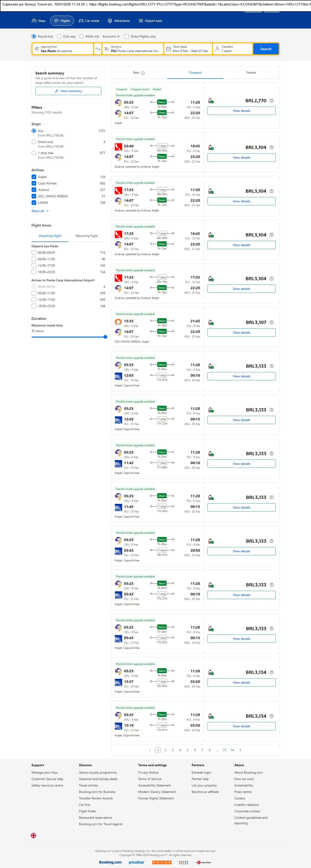Enable the Direct flights only checkbox
The image size is (311, 868).
pos(127,36)
